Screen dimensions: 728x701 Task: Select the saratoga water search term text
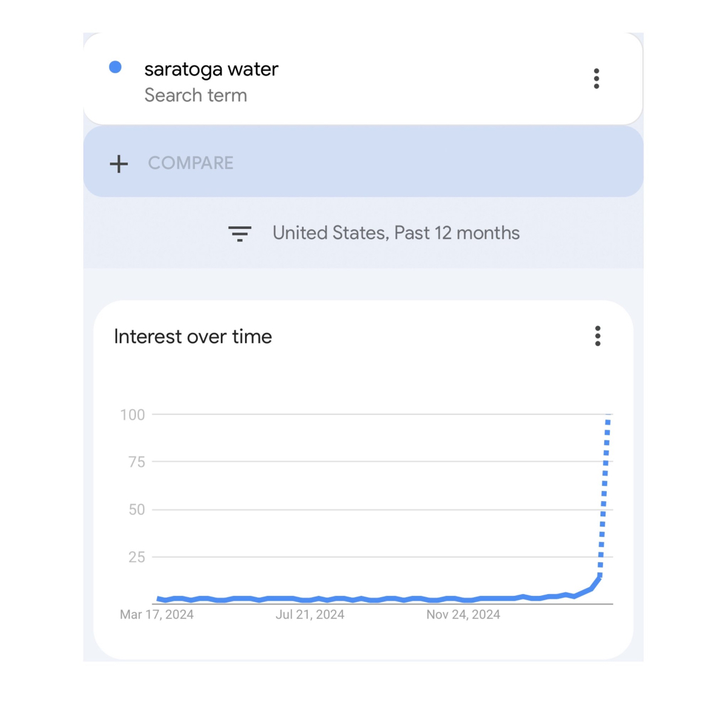coord(211,69)
